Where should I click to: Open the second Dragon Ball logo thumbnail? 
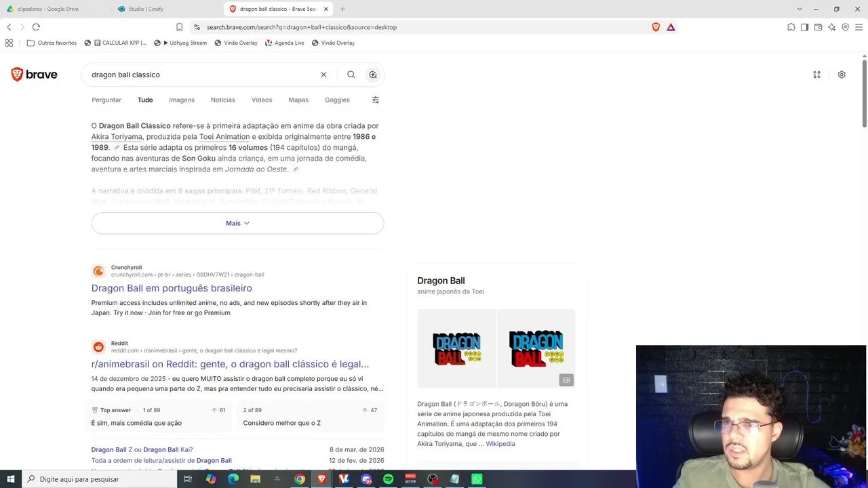536,348
